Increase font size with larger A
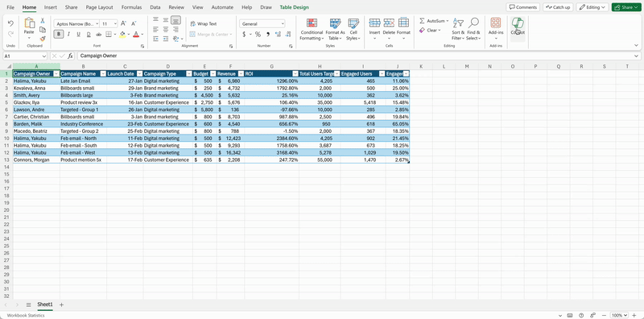The width and height of the screenshot is (644, 319). (124, 24)
